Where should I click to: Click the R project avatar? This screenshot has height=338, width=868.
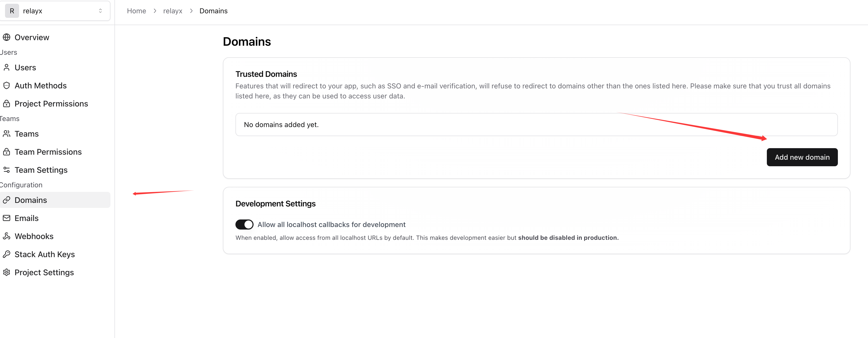pyautogui.click(x=12, y=11)
